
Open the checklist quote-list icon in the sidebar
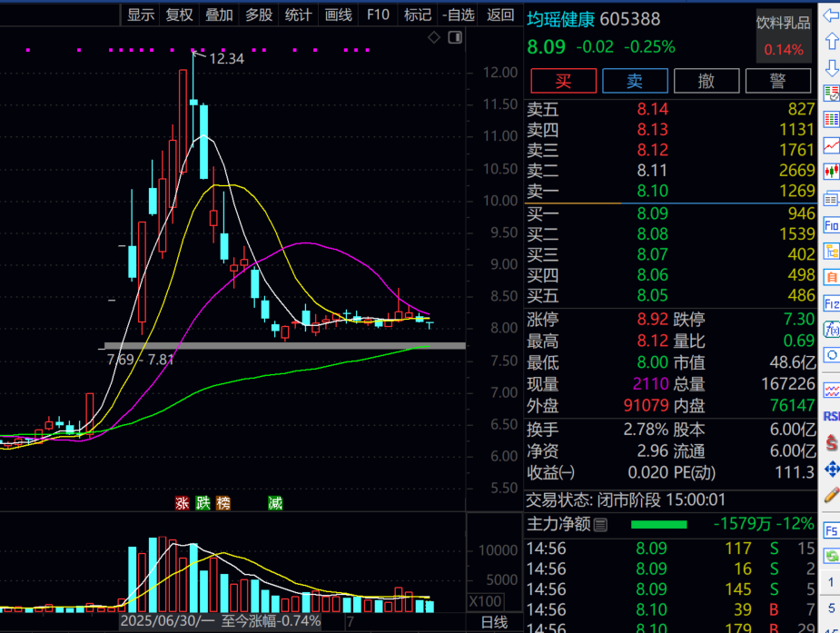pos(832,94)
